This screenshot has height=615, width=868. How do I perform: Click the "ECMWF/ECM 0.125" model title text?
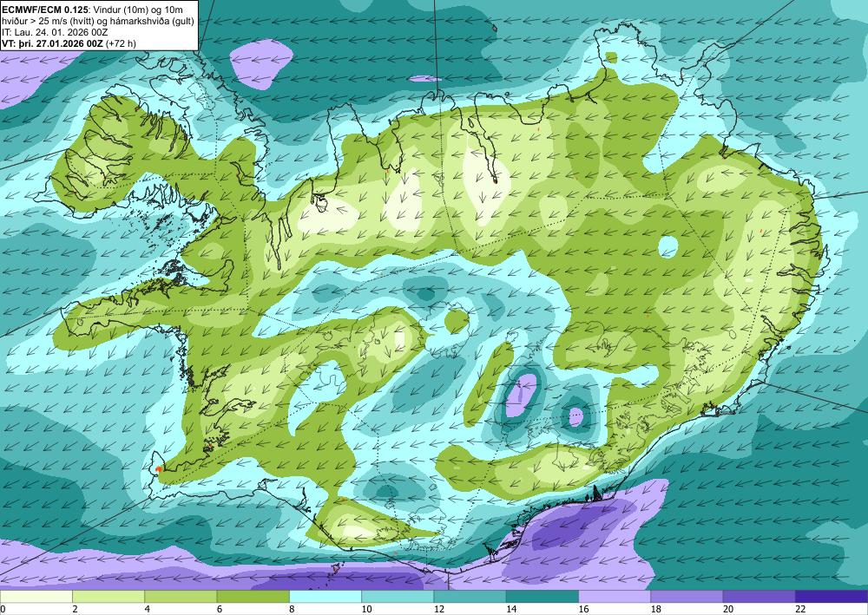point(44,10)
